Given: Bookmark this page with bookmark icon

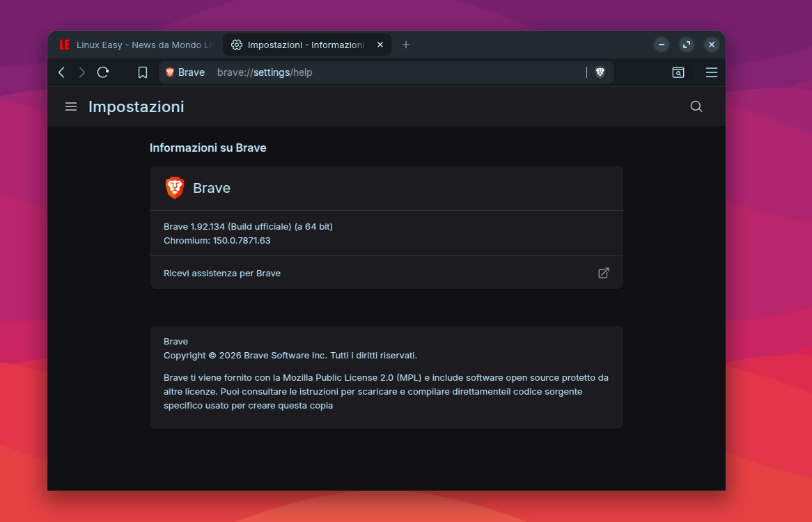Looking at the screenshot, I should tap(142, 72).
